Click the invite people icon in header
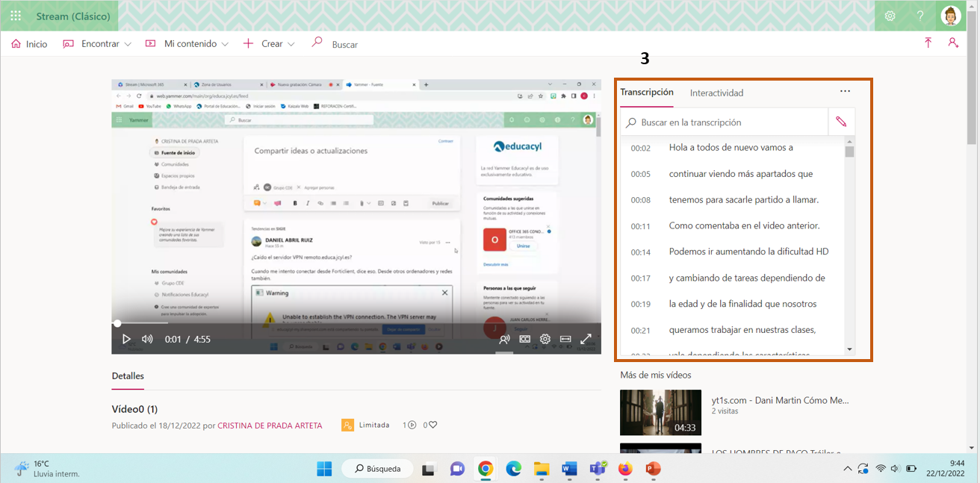The width and height of the screenshot is (980, 483). point(953,43)
